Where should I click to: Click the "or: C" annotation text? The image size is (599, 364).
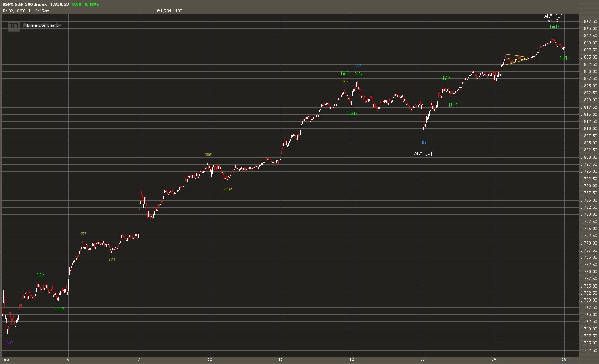pyautogui.click(x=553, y=21)
